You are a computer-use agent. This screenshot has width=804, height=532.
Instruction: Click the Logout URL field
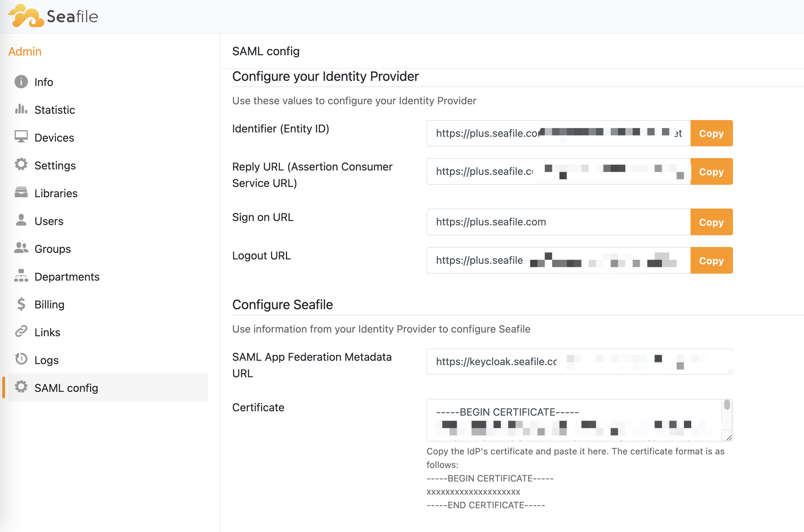coord(559,260)
